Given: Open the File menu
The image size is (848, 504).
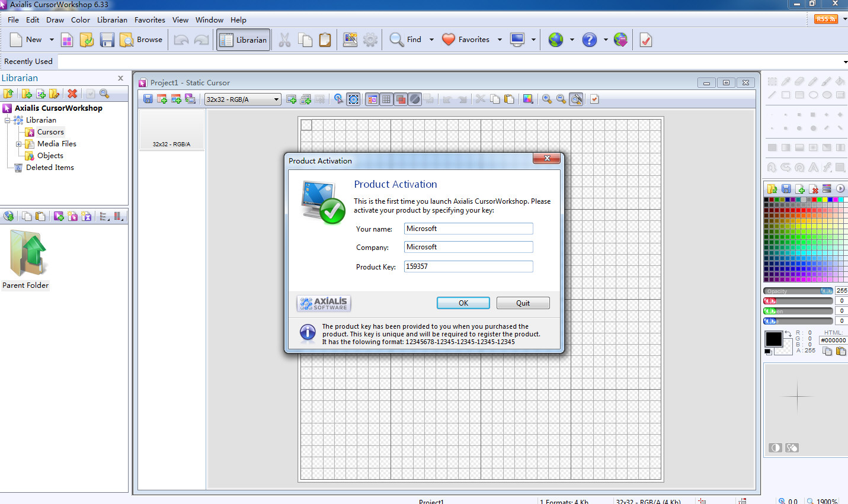Looking at the screenshot, I should [x=13, y=20].
